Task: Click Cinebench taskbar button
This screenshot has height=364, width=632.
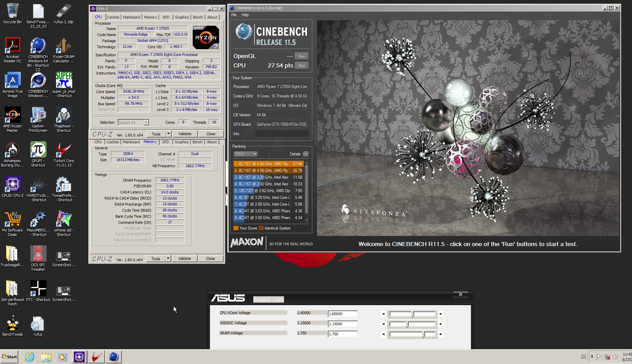Action: pyautogui.click(x=114, y=357)
